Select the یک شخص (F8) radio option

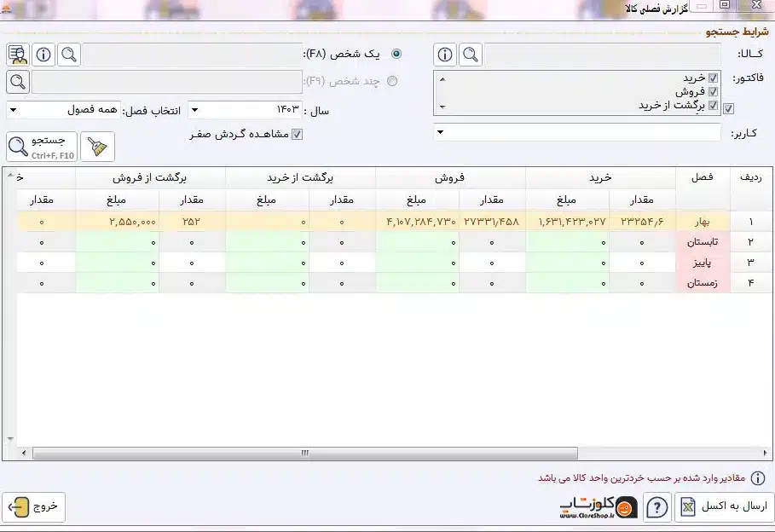396,54
